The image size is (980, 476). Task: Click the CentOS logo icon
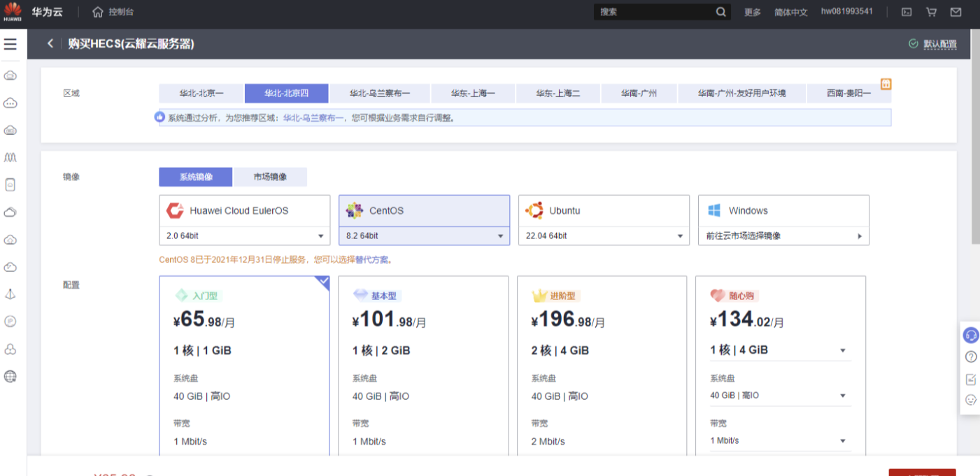point(355,210)
